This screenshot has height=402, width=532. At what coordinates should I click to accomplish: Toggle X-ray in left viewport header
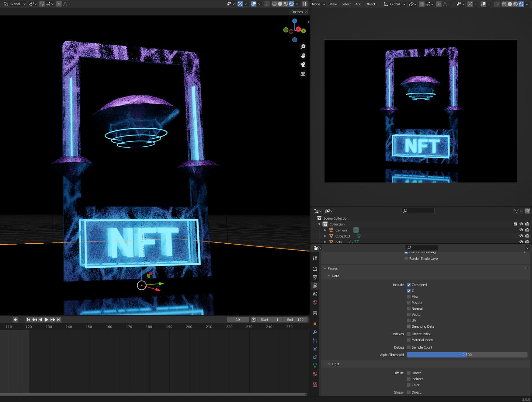267,4
